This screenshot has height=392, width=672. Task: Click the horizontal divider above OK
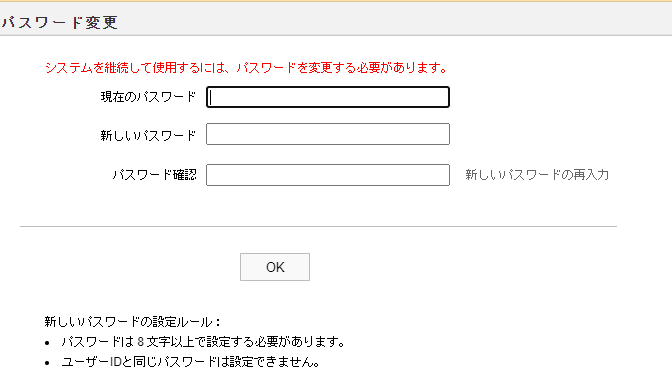click(318, 226)
